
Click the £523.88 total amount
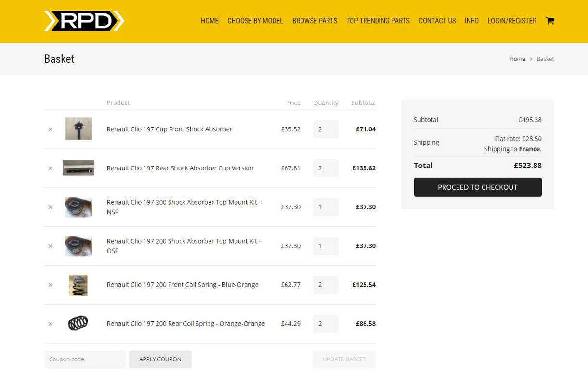(527, 166)
